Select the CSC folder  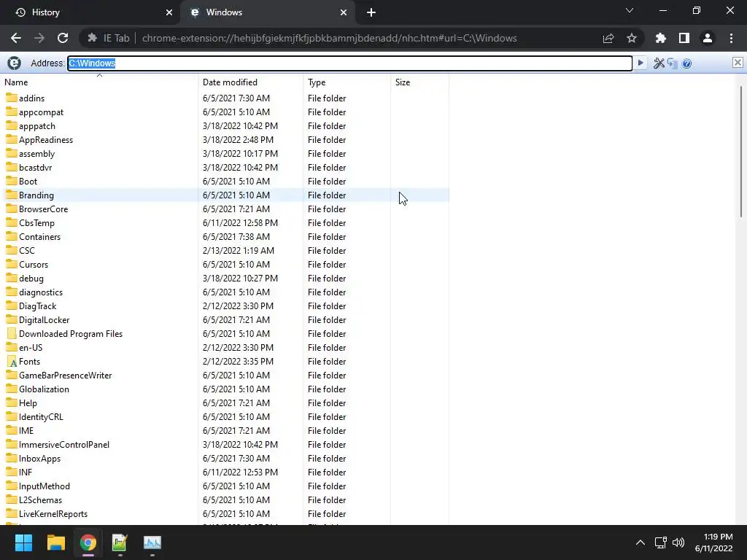27,251
